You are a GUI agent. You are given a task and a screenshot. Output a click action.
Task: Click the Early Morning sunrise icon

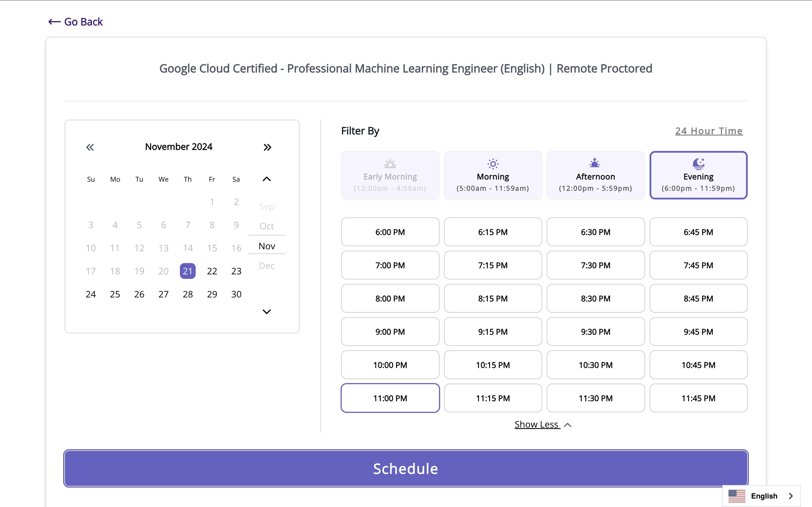[390, 164]
